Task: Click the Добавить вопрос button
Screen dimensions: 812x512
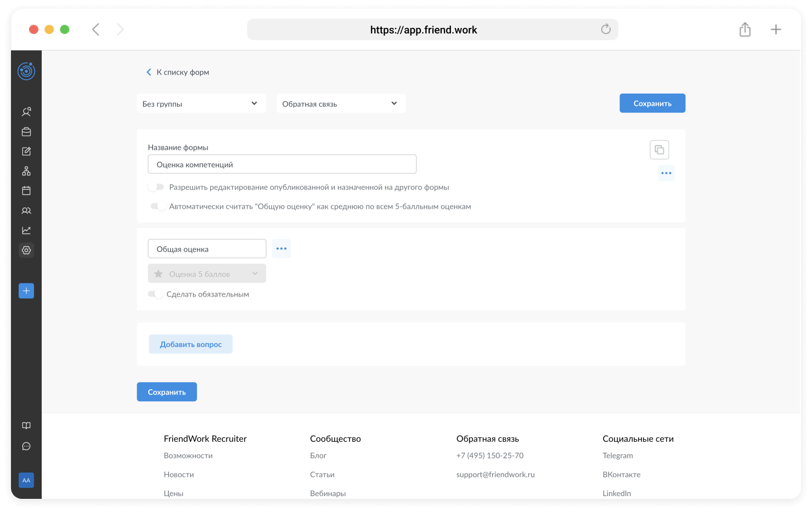Action: [191, 344]
